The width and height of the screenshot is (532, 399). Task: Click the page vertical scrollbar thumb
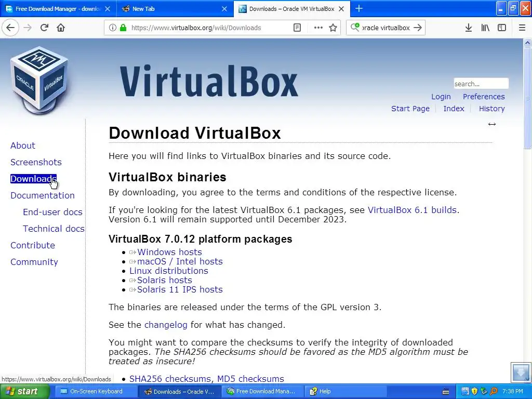pyautogui.click(x=527, y=98)
